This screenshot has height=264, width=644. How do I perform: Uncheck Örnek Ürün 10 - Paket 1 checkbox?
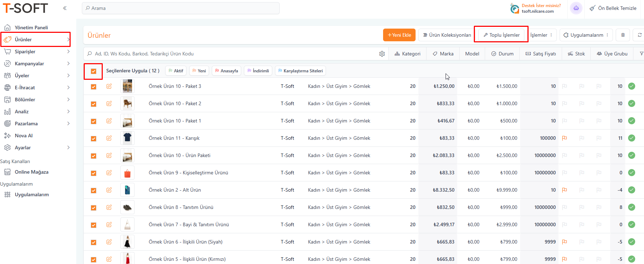(94, 121)
